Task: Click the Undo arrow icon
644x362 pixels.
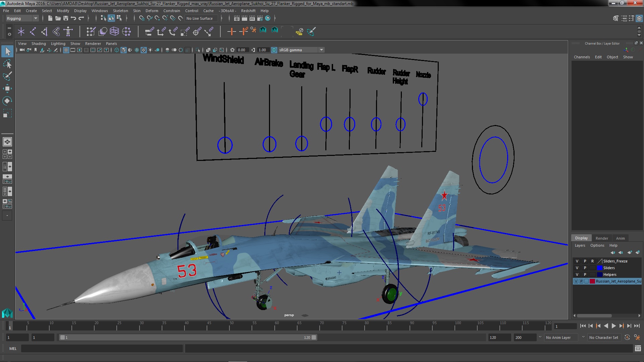Action: tap(73, 18)
